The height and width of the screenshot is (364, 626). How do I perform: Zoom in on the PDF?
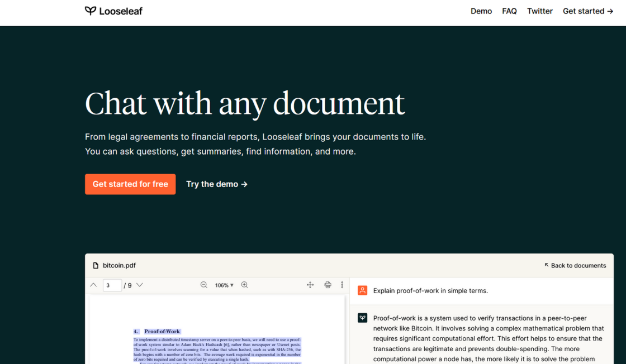[x=245, y=285]
